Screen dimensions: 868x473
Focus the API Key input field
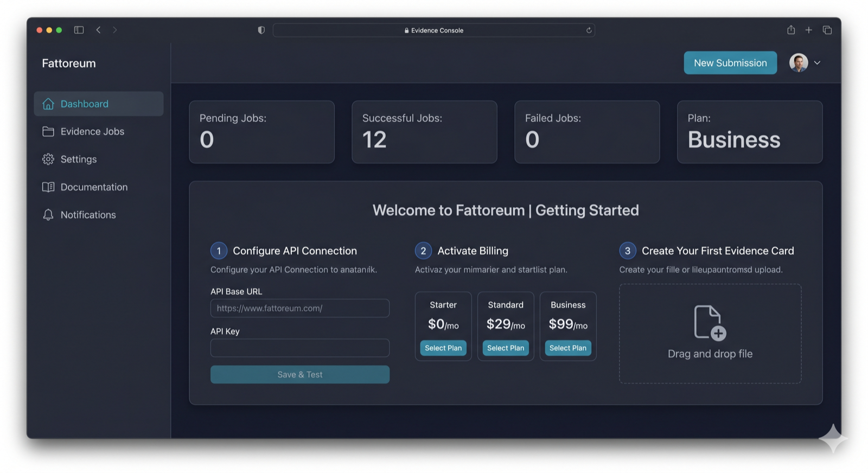point(300,348)
